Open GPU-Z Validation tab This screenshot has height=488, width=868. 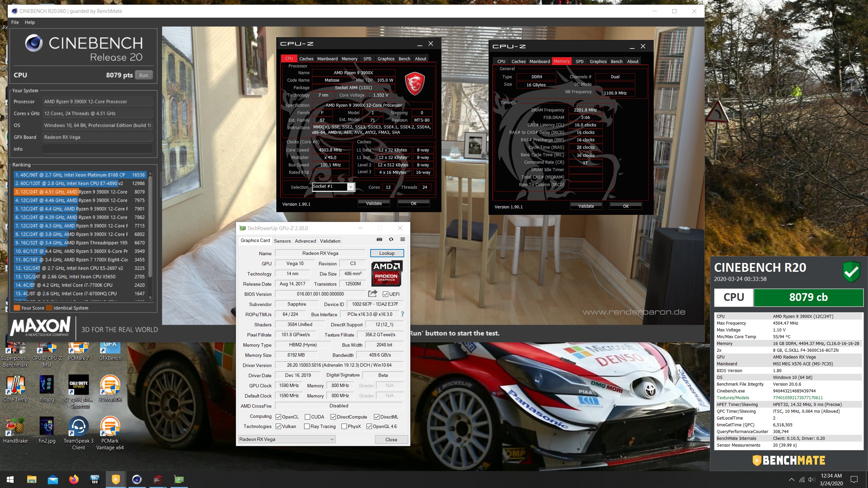coord(330,241)
